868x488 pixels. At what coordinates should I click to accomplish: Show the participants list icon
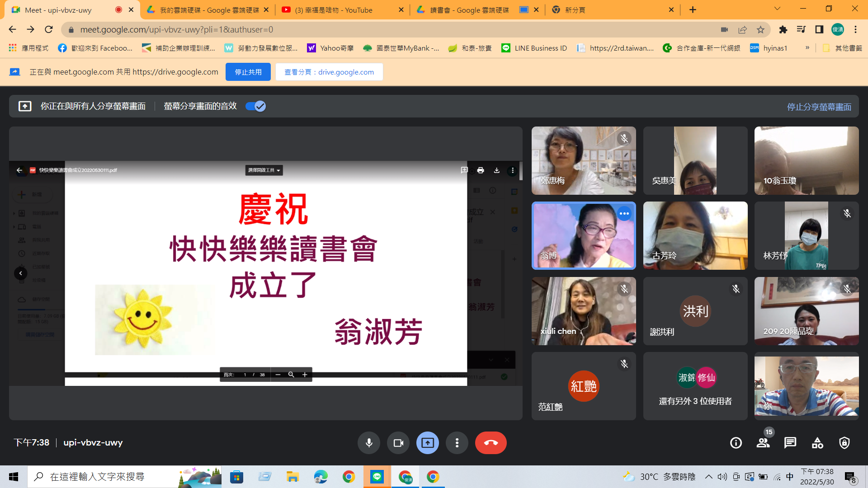[x=763, y=443]
